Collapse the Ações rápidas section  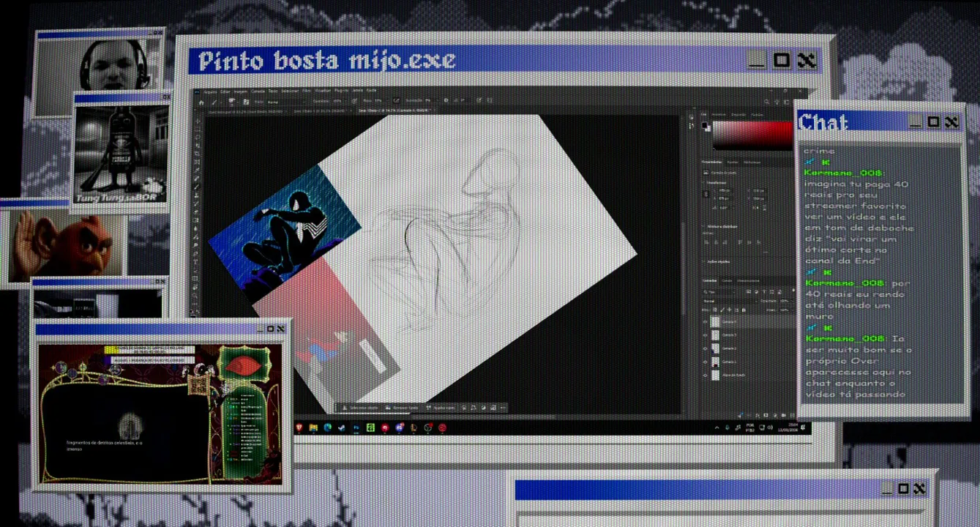tap(704, 260)
